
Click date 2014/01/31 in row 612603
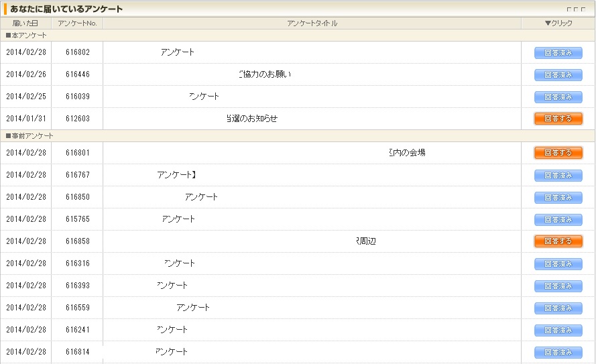pos(26,119)
